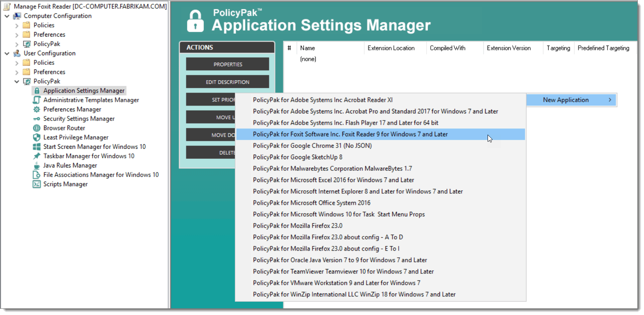Select PolicyPak for VMware Workstation 9
Screen dimensions: 644x315
381,283
